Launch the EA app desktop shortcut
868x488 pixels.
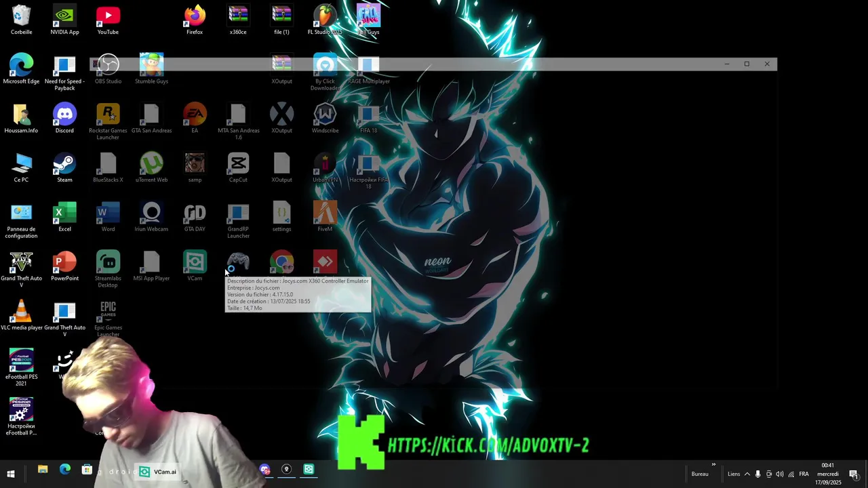(195, 119)
